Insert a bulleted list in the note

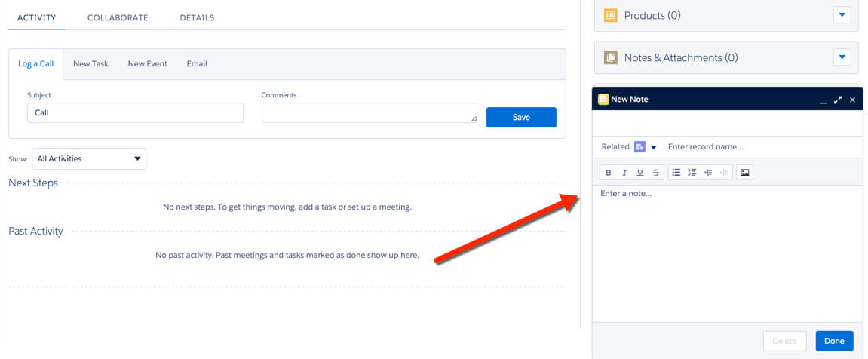[676, 173]
